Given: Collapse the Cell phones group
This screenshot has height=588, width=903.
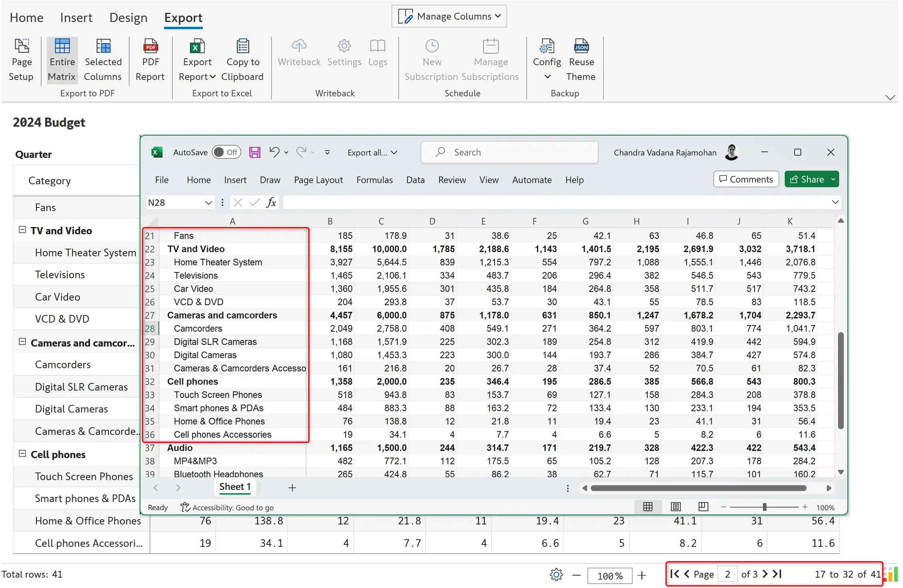Looking at the screenshot, I should click(x=22, y=454).
